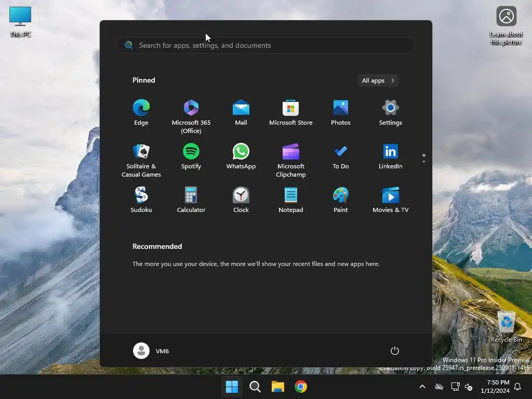
Task: Open the Mail app
Action: pyautogui.click(x=241, y=113)
